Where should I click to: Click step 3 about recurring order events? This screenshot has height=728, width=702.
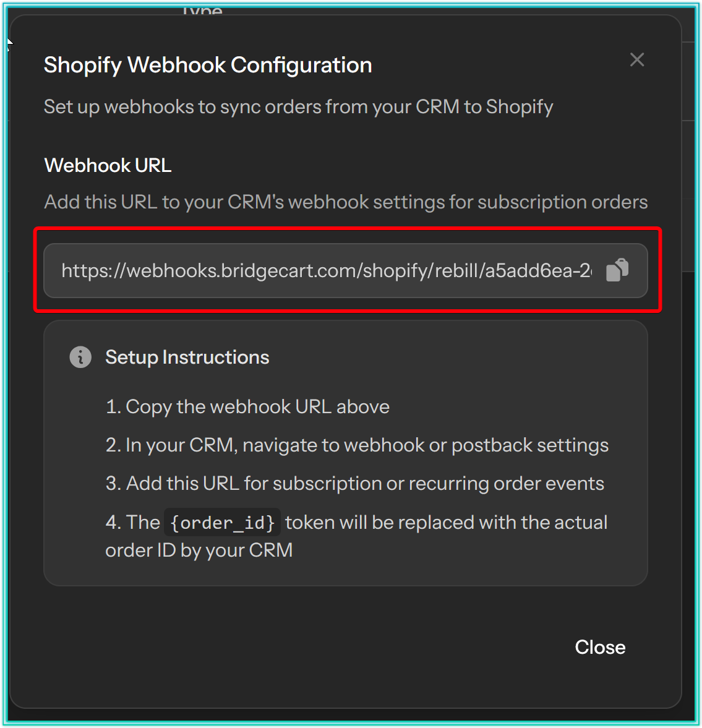[354, 483]
